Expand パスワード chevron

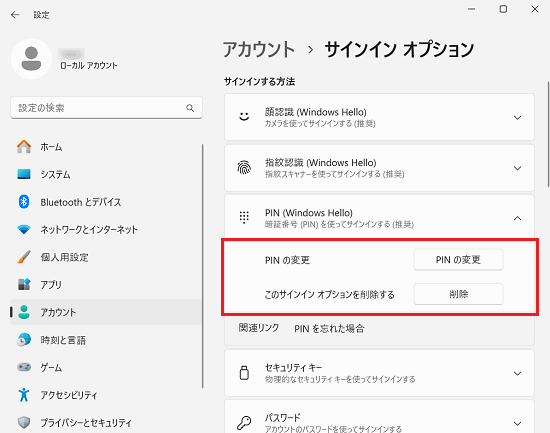coord(517,424)
